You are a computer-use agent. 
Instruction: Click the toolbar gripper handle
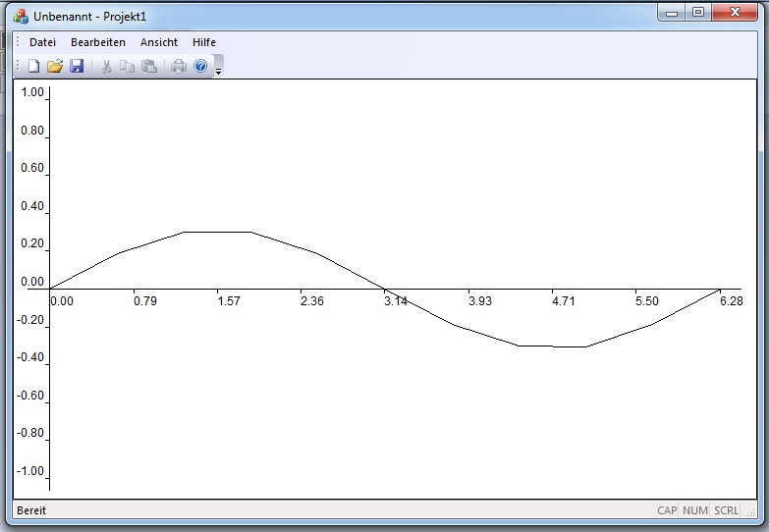pyautogui.click(x=18, y=66)
